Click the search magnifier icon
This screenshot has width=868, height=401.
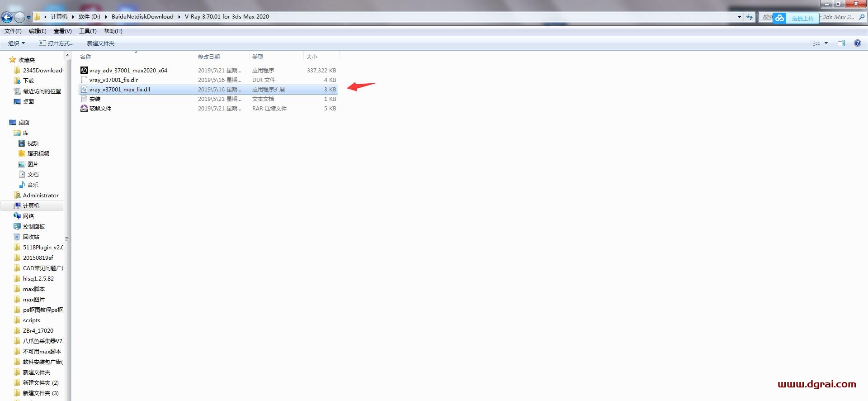pos(861,17)
